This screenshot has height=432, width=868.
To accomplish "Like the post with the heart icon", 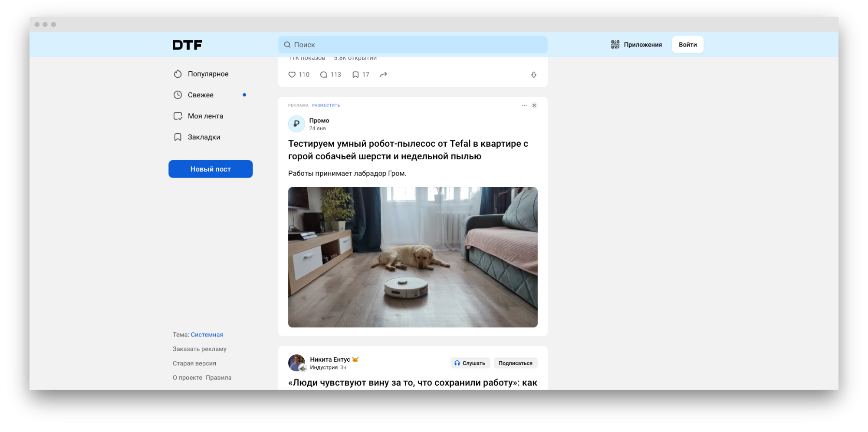I will coord(292,75).
